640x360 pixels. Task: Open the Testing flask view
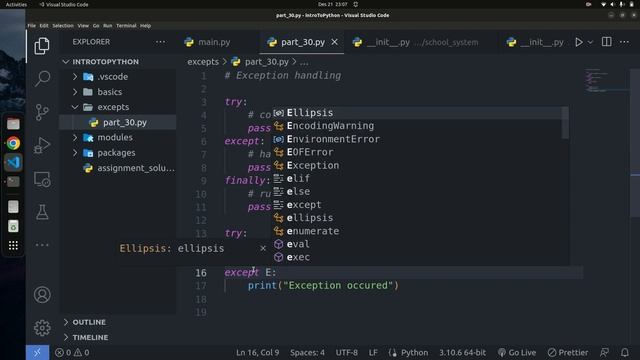coord(42,212)
